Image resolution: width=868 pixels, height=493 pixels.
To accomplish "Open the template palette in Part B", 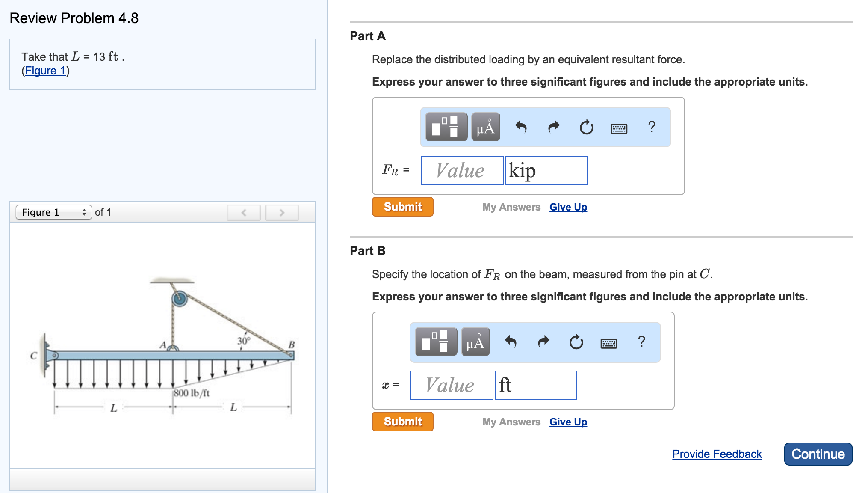I will [x=437, y=342].
